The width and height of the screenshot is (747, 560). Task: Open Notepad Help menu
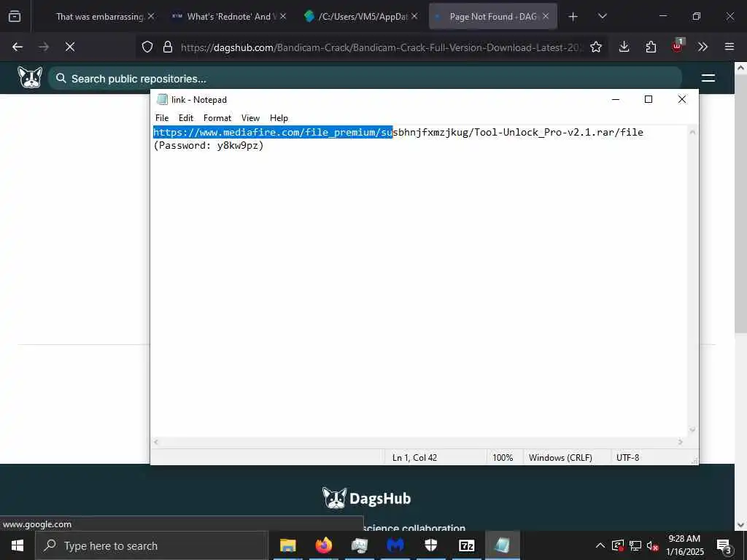(x=279, y=118)
